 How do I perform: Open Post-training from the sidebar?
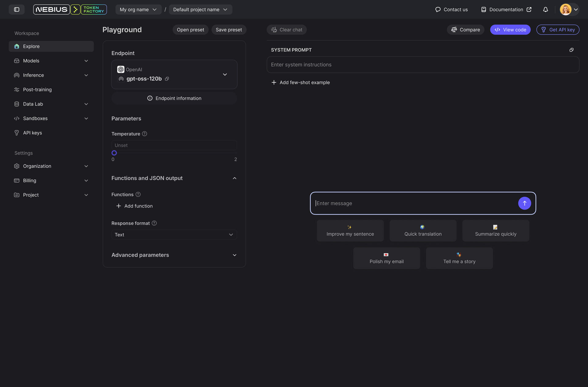click(51, 89)
